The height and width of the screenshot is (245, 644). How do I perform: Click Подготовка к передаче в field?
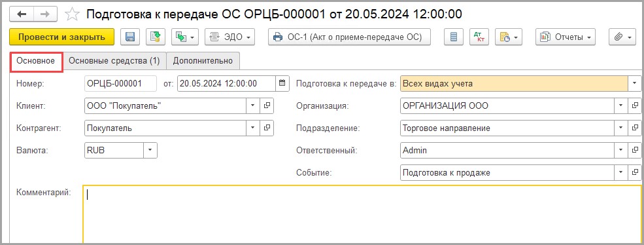point(514,84)
